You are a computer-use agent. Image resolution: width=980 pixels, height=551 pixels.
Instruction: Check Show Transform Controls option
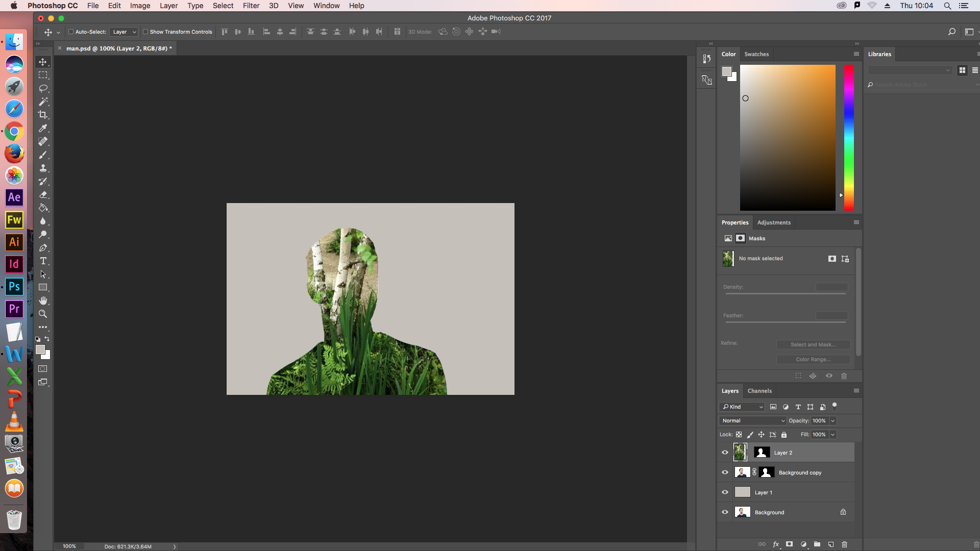click(x=145, y=32)
